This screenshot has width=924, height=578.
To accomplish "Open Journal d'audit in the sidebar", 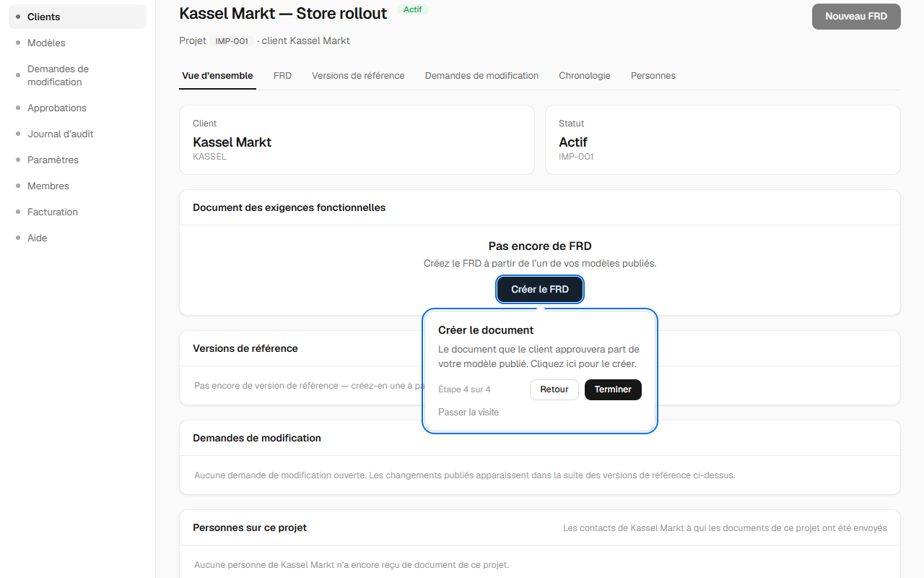I will coord(77,134).
